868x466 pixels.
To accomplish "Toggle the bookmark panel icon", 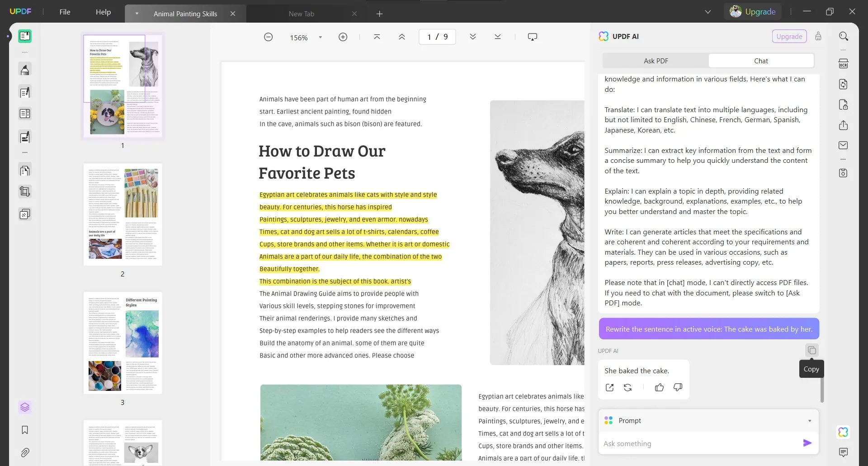I will pyautogui.click(x=25, y=430).
